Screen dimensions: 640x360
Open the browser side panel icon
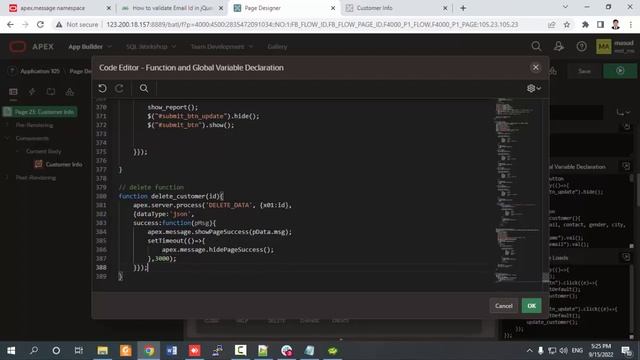600,24
